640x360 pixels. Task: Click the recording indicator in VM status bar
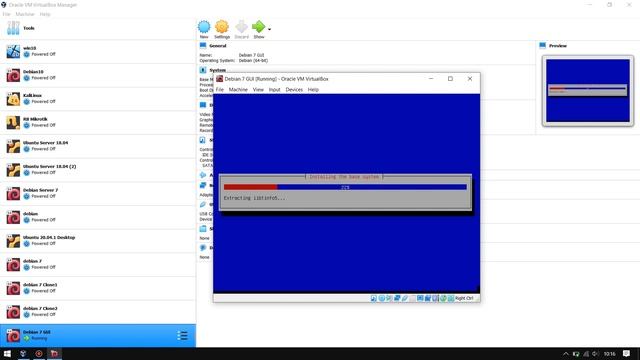(428, 298)
